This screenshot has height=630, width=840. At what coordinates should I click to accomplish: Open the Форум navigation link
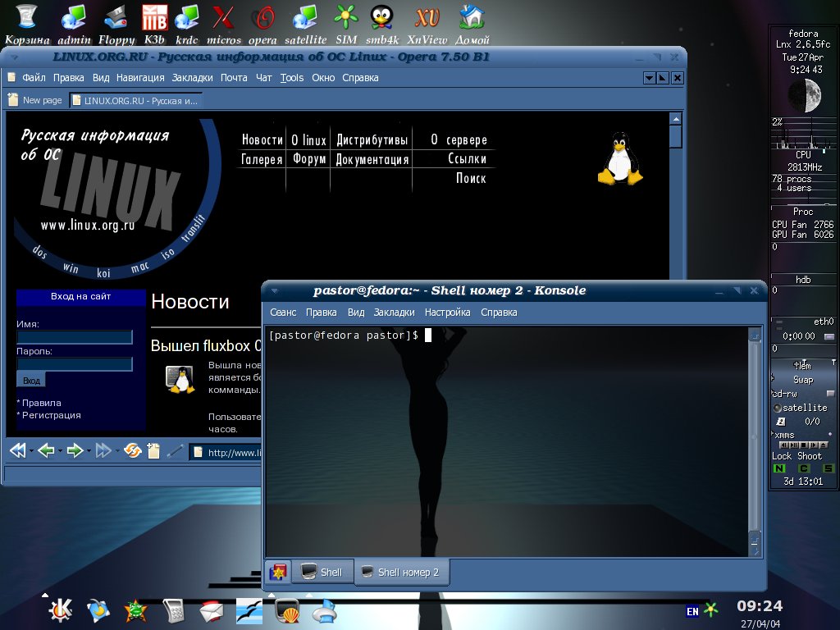pos(309,159)
